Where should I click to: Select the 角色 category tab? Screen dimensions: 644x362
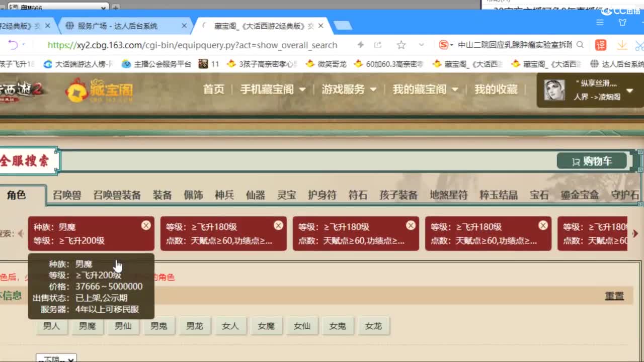pyautogui.click(x=16, y=195)
